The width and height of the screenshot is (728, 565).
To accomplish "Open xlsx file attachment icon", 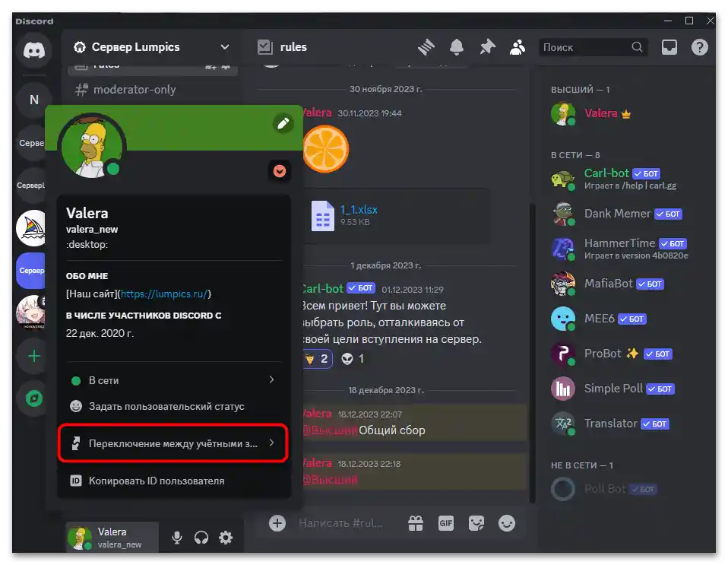I will coord(323,216).
